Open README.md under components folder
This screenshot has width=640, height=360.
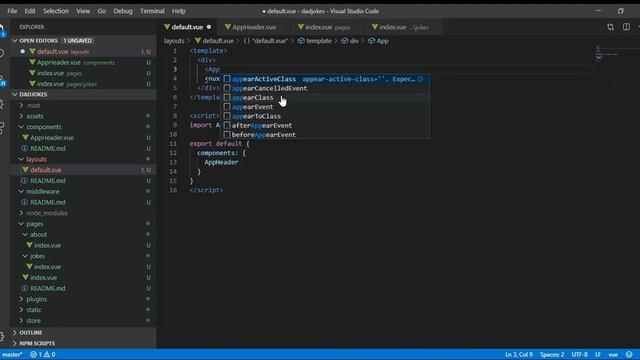click(83, 148)
